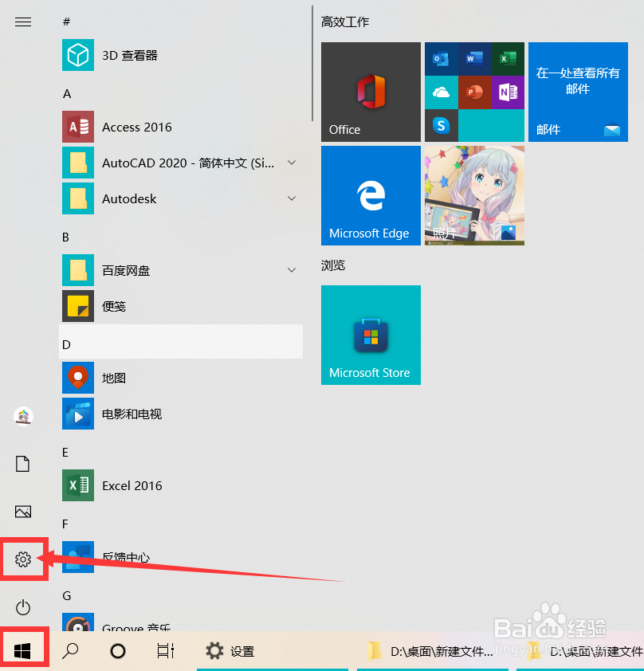This screenshot has height=671, width=644.
Task: Expand the Autodesk folder
Action: [x=291, y=198]
